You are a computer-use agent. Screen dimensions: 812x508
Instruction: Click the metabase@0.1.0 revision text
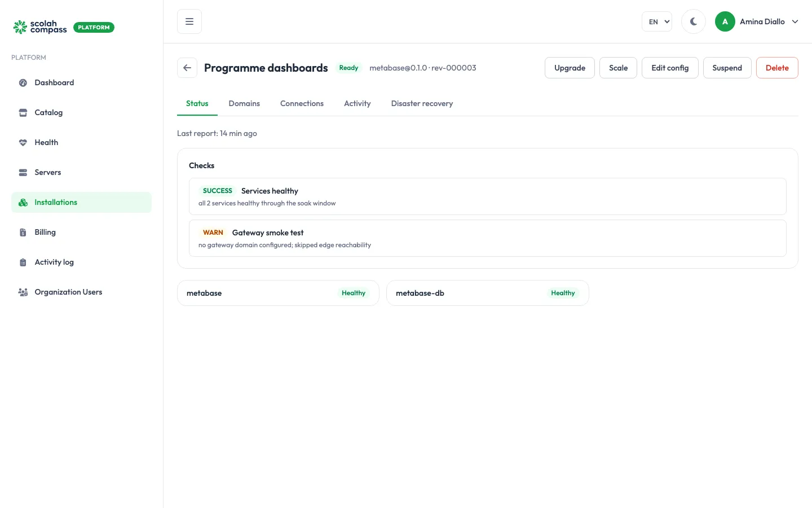[x=423, y=68]
